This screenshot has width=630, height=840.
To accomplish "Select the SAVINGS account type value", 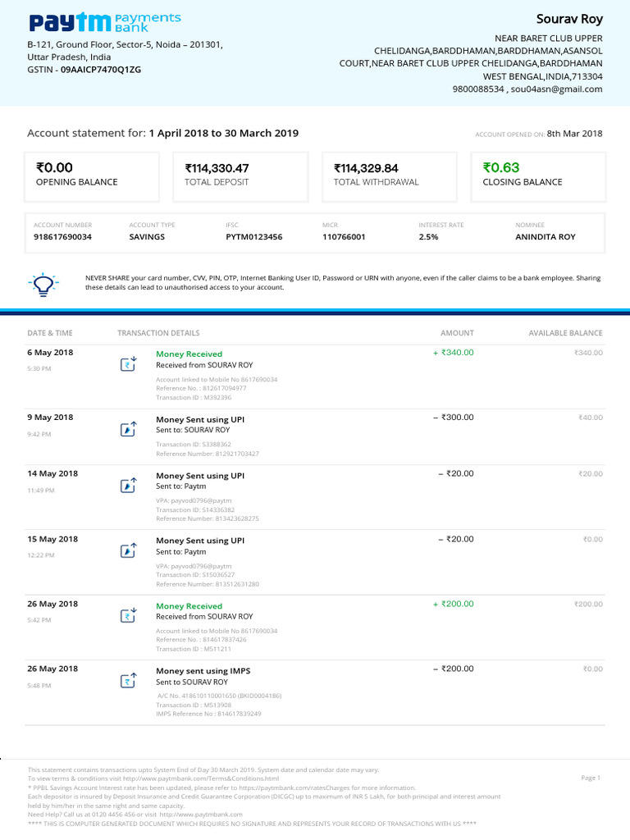I will (147, 237).
